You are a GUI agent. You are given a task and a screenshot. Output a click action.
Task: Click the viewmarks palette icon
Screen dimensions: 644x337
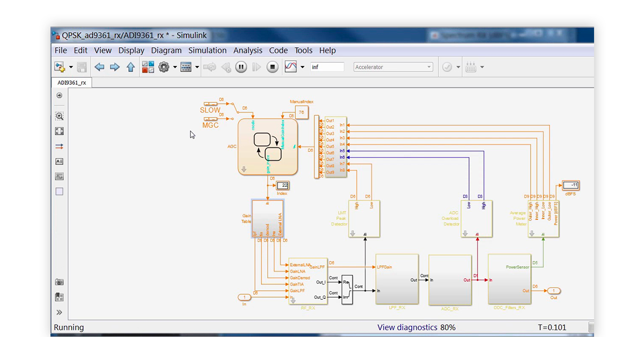tap(60, 297)
